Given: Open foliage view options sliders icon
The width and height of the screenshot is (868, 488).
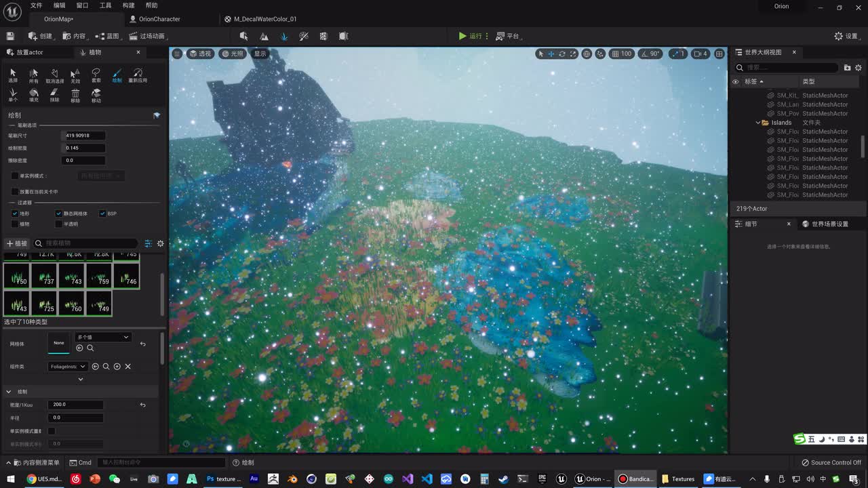Looking at the screenshot, I should pyautogui.click(x=149, y=243).
